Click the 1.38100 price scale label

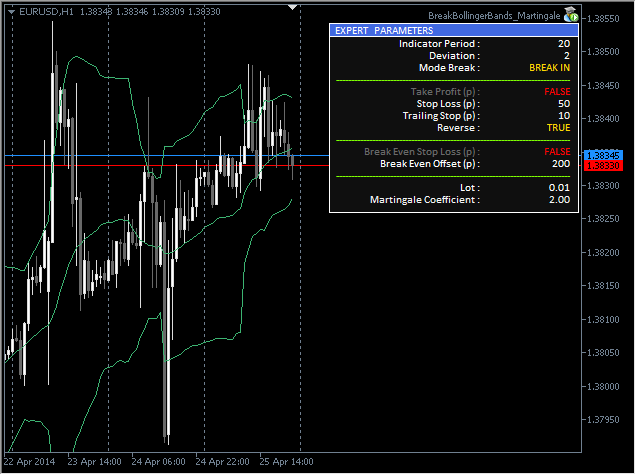click(x=603, y=320)
